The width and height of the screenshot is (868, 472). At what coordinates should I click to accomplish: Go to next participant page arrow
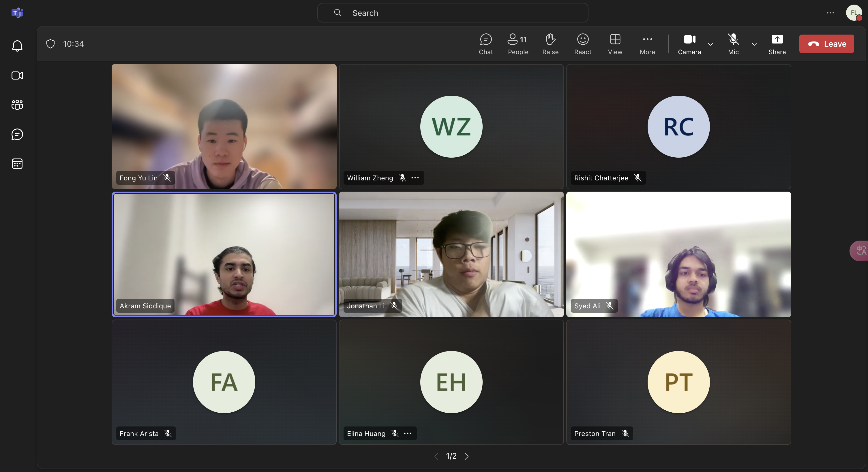(467, 456)
